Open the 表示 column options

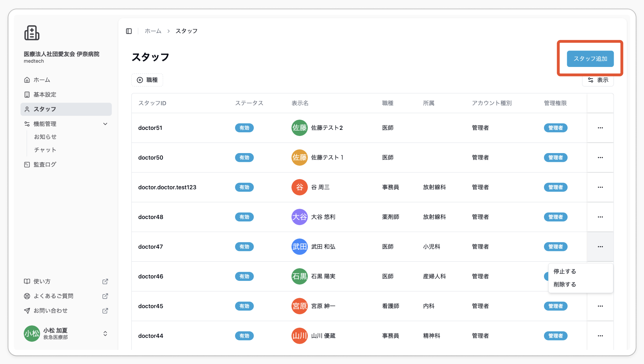(598, 80)
